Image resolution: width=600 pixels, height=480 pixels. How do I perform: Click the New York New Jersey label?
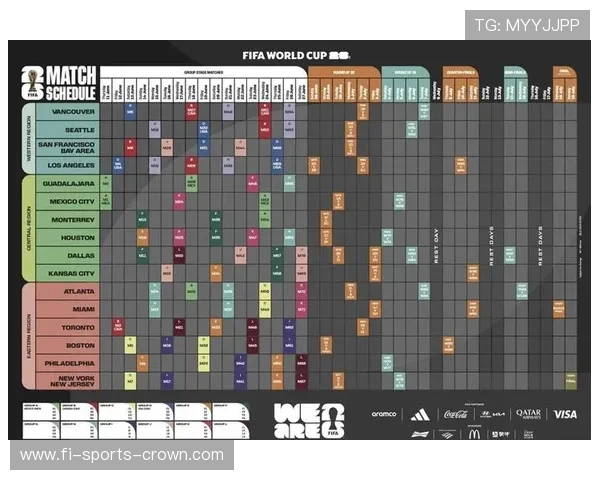(68, 381)
